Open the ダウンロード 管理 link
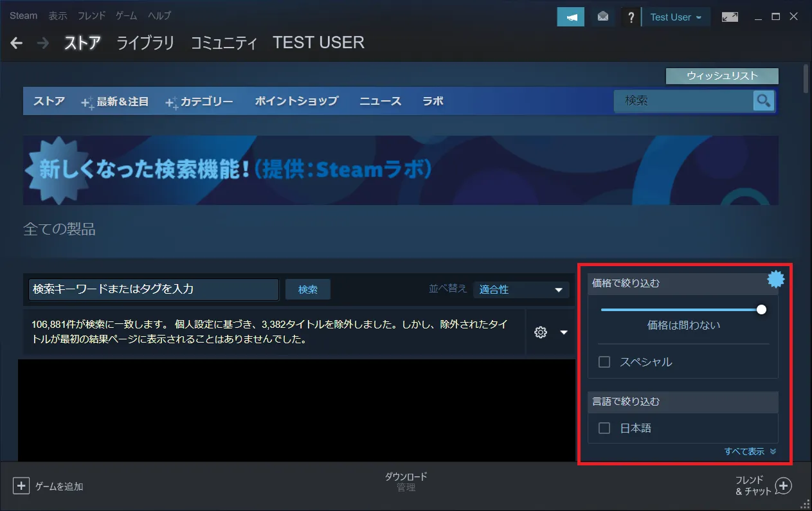 [406, 482]
